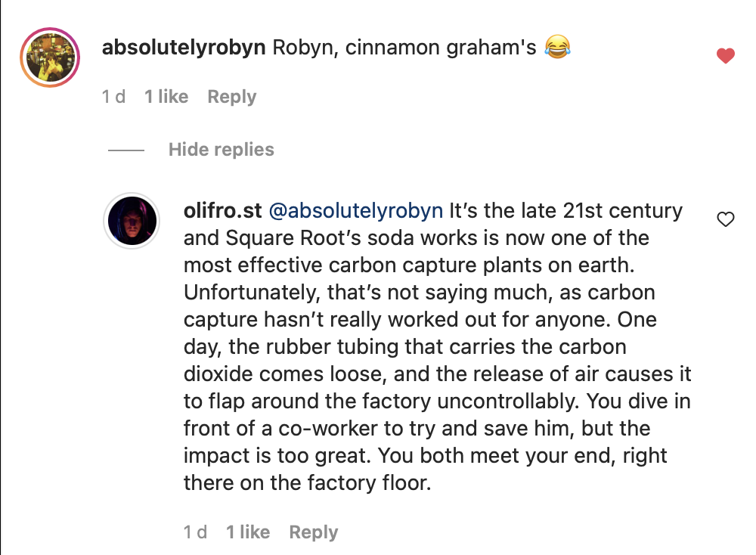Click the 1 d timestamp under absolutelyrobyn's comment
Viewport: 756px width, 555px height.
pos(113,97)
